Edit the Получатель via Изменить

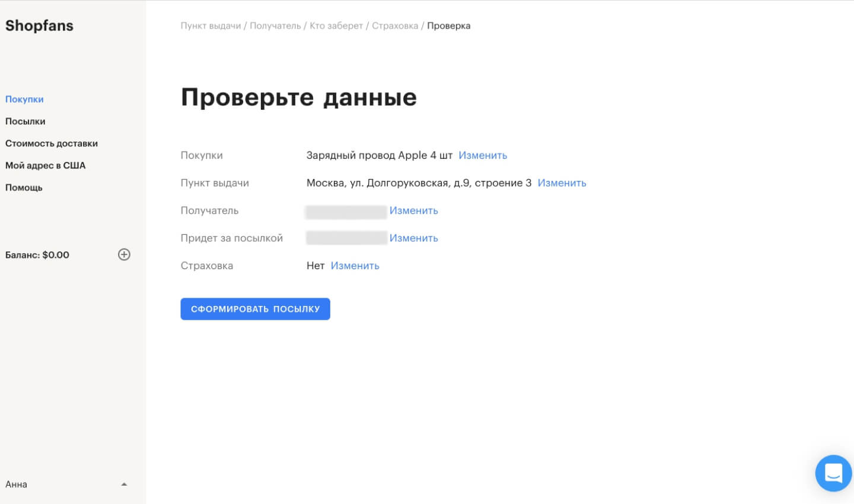[413, 210]
